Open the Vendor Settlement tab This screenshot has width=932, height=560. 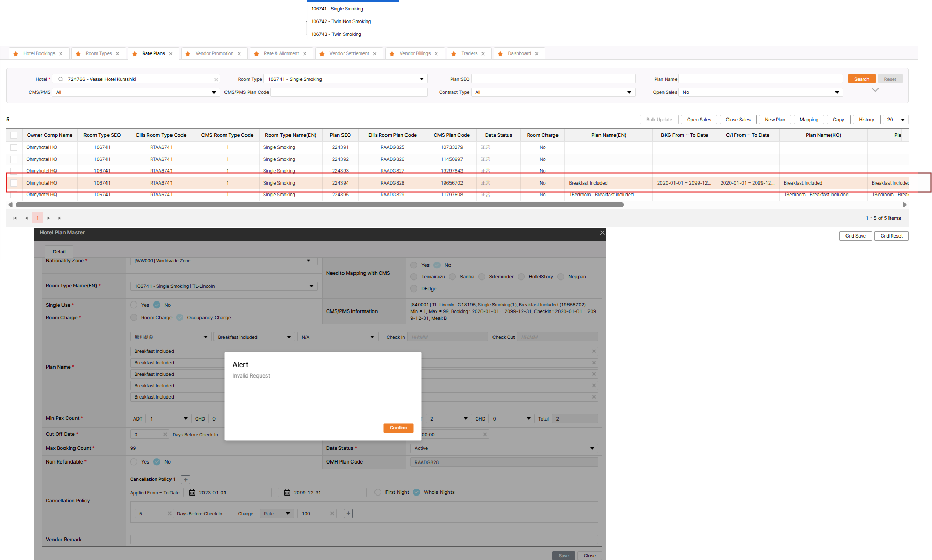click(349, 54)
